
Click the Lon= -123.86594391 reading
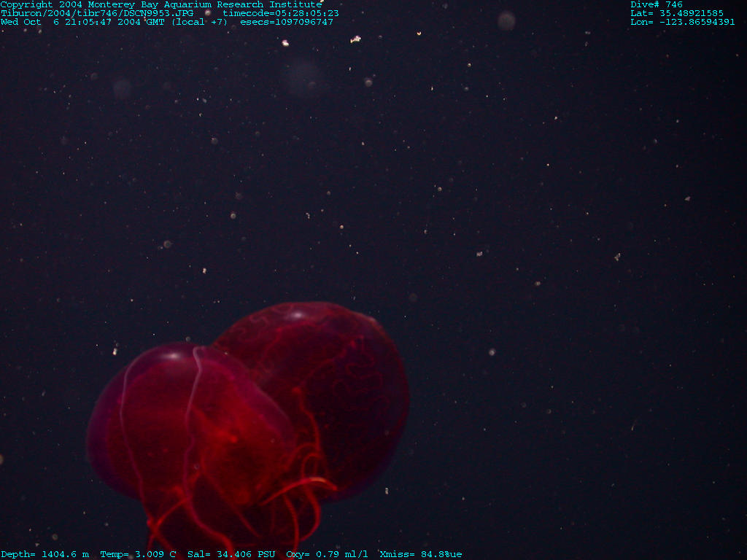[682, 22]
